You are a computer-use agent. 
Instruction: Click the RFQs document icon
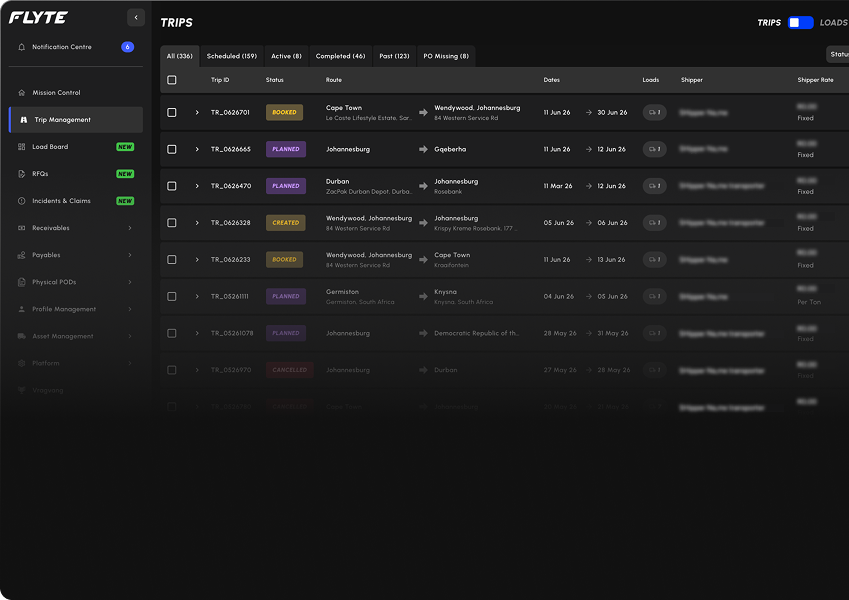pyautogui.click(x=22, y=174)
